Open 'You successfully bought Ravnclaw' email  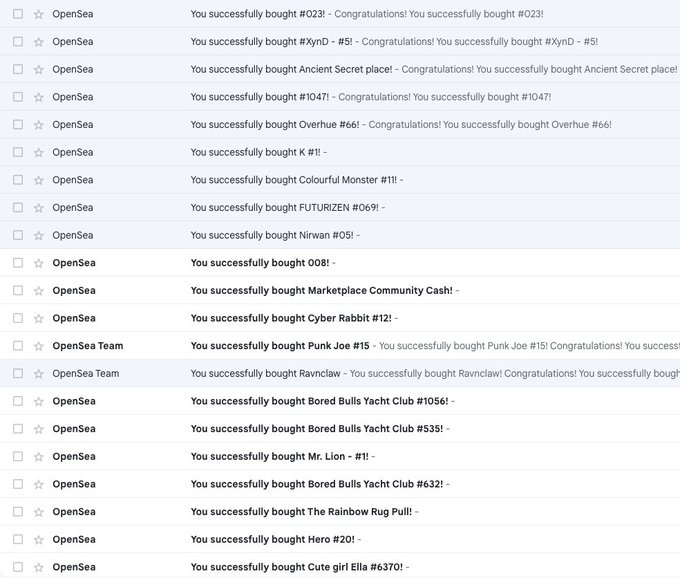point(265,373)
